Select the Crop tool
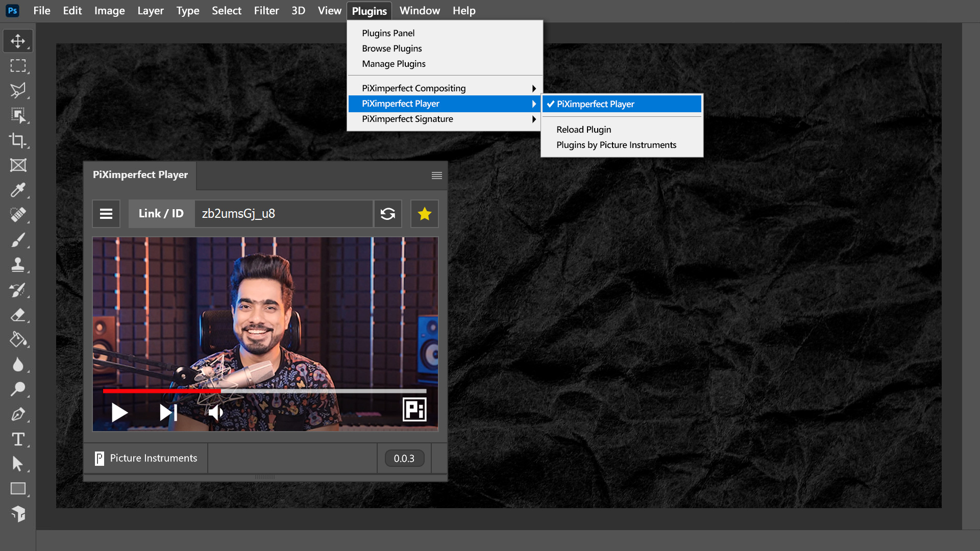This screenshot has height=551, width=980. coord(18,140)
